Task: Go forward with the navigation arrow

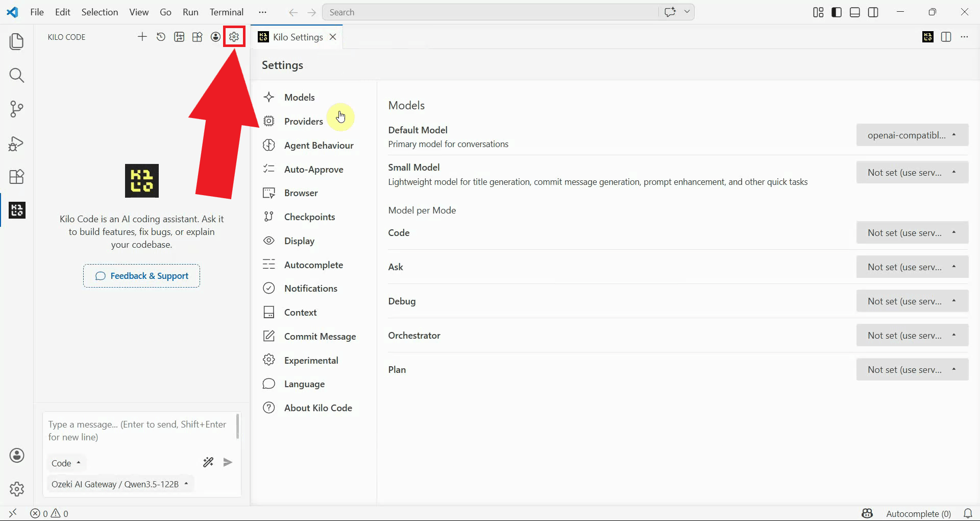Action: 312,12
